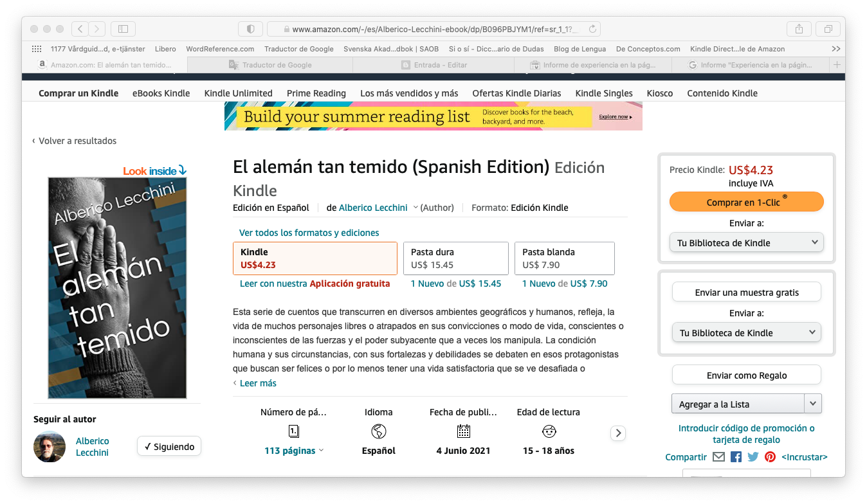Show all tabs overview icon
867x504 pixels.
click(828, 29)
